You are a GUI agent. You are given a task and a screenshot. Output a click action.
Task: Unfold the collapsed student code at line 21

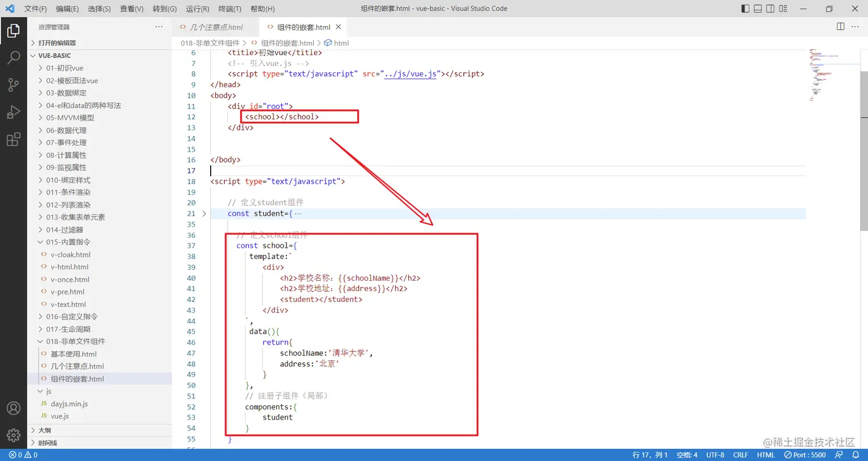(x=204, y=214)
